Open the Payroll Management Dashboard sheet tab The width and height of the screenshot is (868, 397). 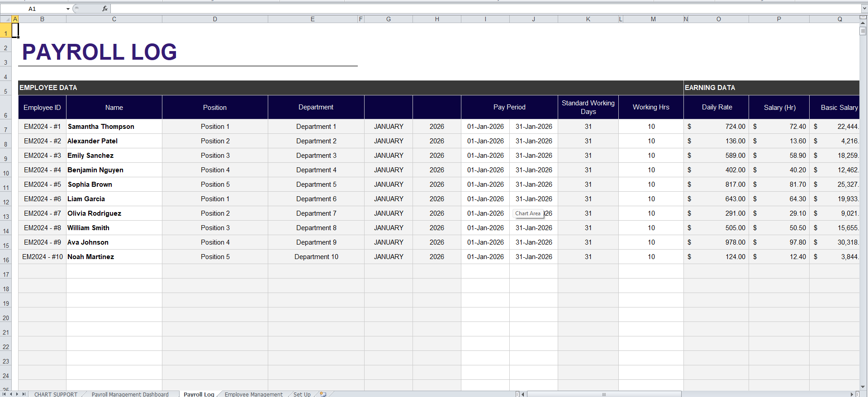tap(130, 394)
